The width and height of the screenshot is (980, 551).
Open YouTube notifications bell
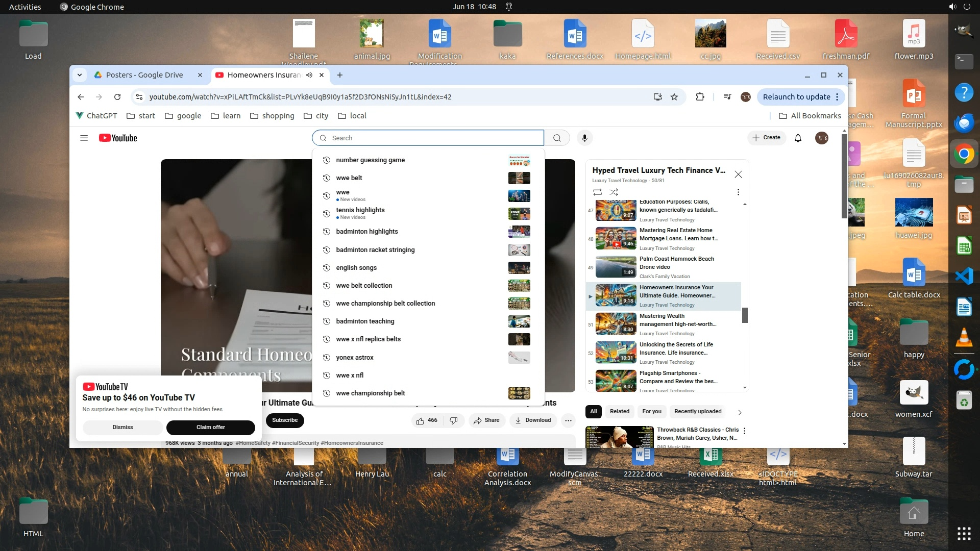click(x=798, y=138)
